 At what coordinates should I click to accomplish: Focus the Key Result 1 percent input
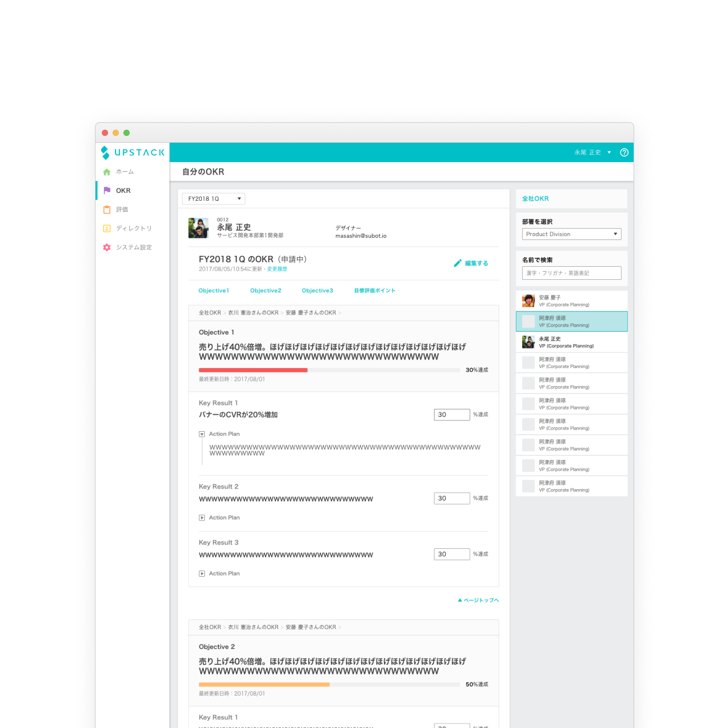[x=452, y=415]
